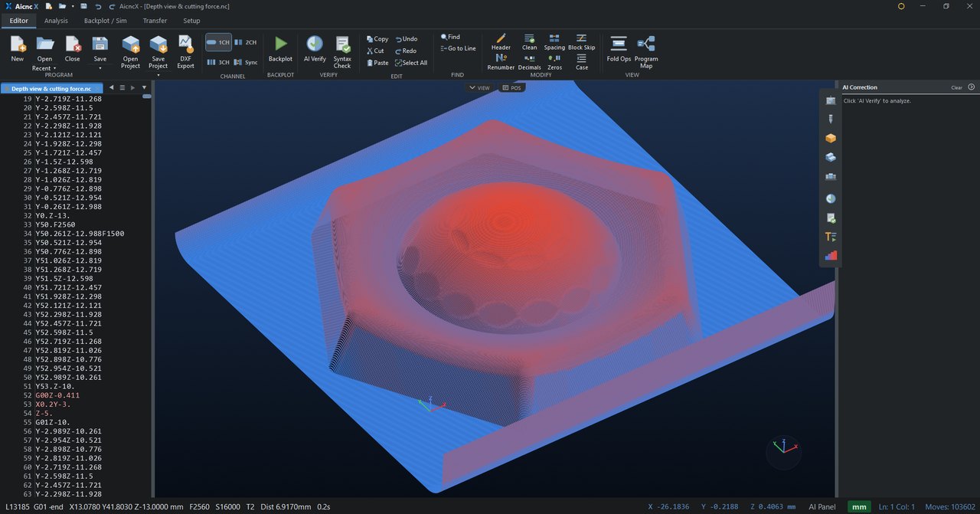Renumber the program blocks
This screenshot has width=980, height=514.
coord(501,62)
